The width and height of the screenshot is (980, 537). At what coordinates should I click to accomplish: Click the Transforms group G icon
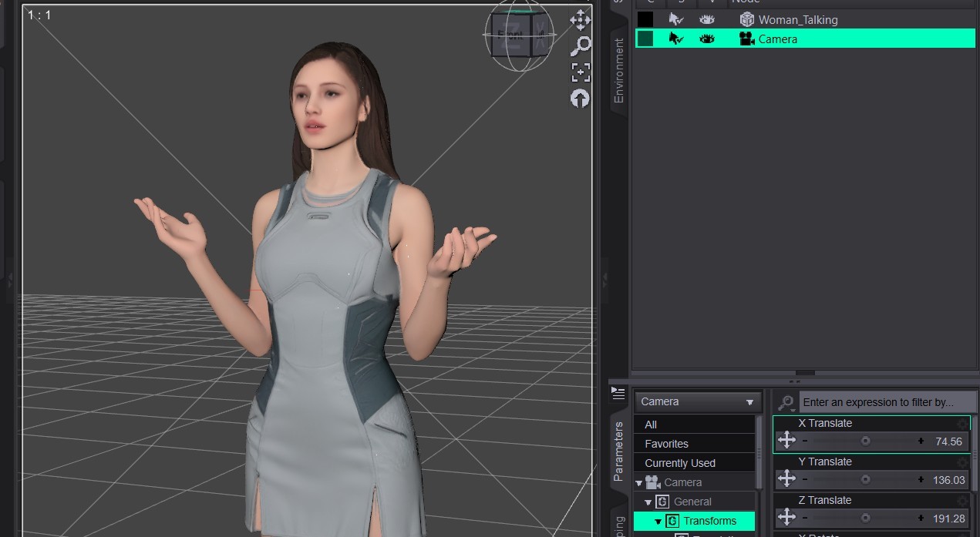pyautogui.click(x=672, y=521)
